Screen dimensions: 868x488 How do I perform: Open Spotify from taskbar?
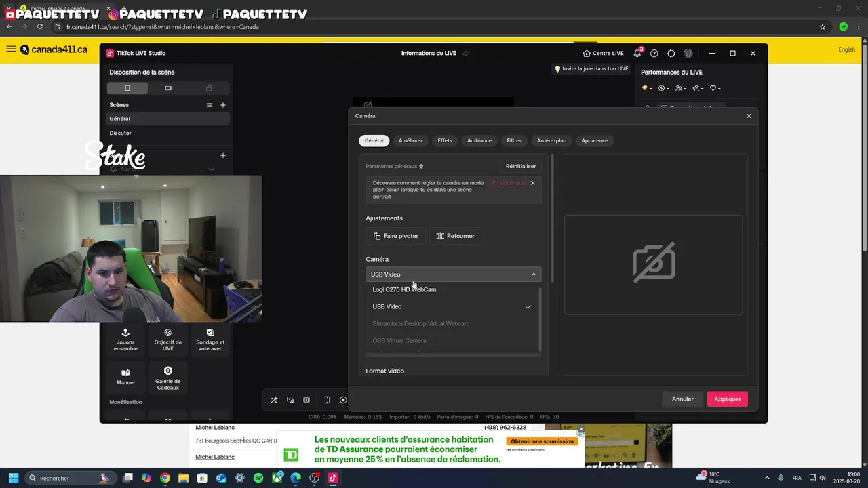click(x=258, y=478)
